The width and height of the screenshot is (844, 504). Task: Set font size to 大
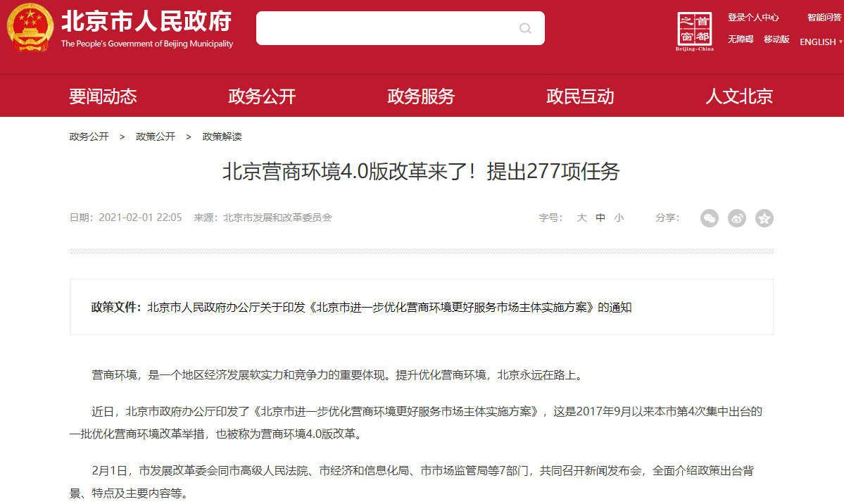pyautogui.click(x=582, y=218)
